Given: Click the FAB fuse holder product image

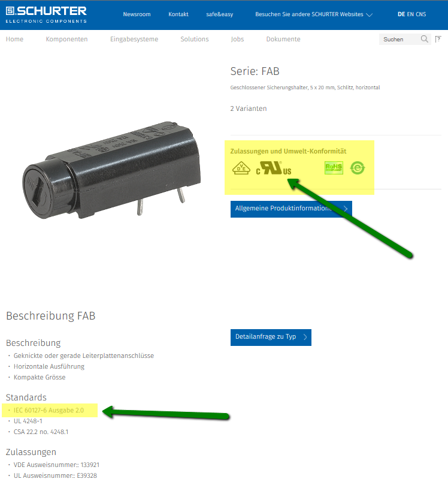Looking at the screenshot, I should point(111,170).
